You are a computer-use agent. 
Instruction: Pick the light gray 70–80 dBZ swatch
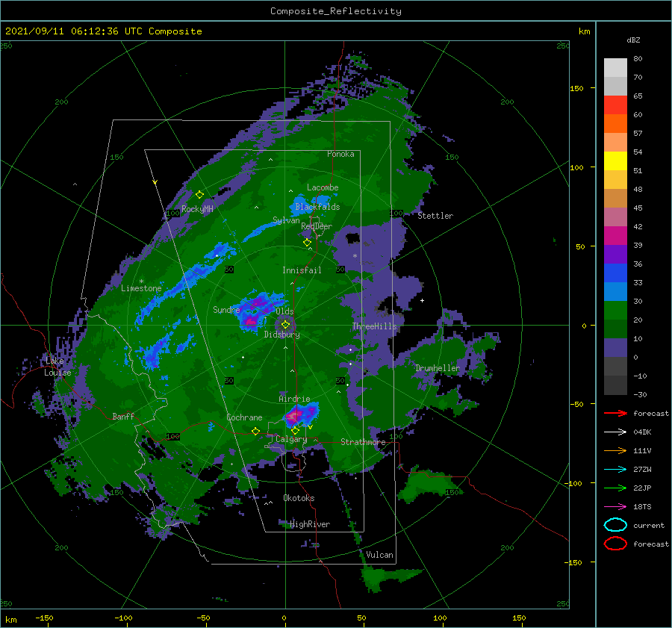[615, 67]
